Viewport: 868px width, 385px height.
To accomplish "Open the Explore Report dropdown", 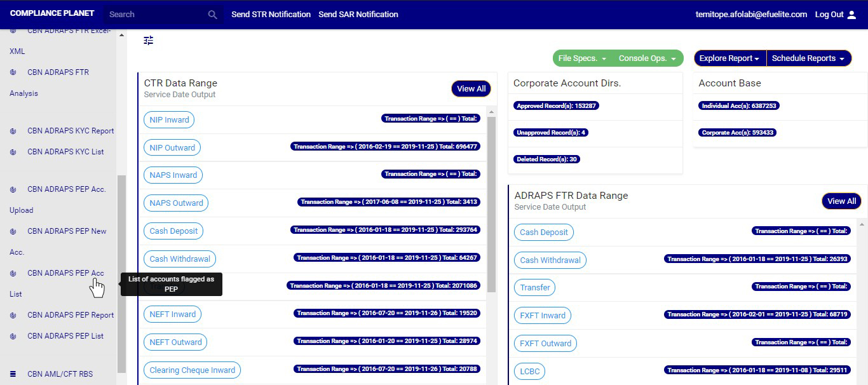I will [x=729, y=58].
